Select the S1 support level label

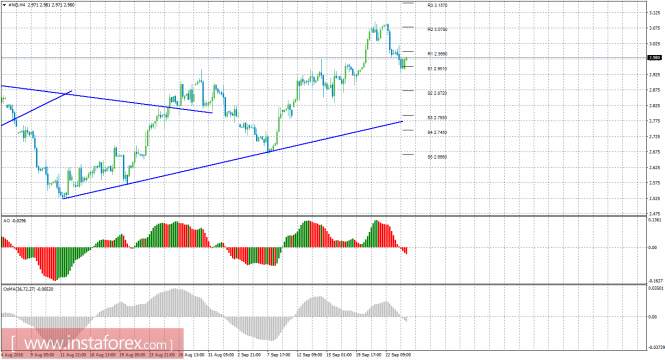point(437,68)
